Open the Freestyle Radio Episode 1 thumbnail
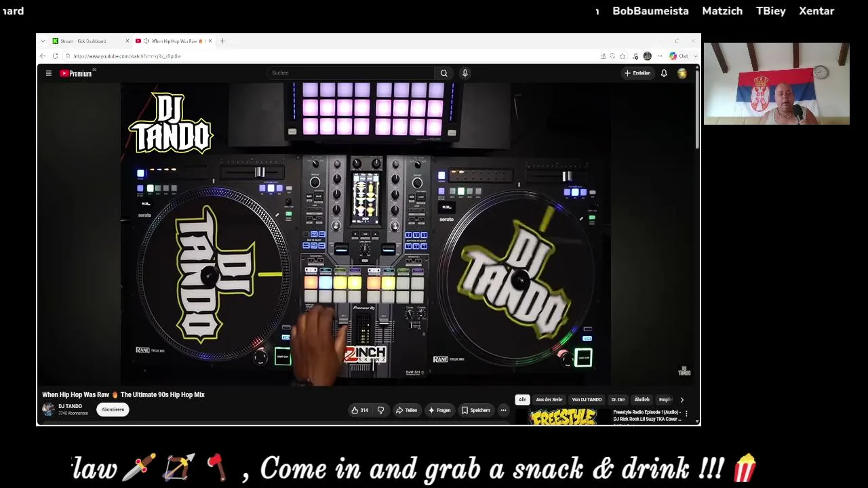This screenshot has width=868, height=488. pos(562,418)
